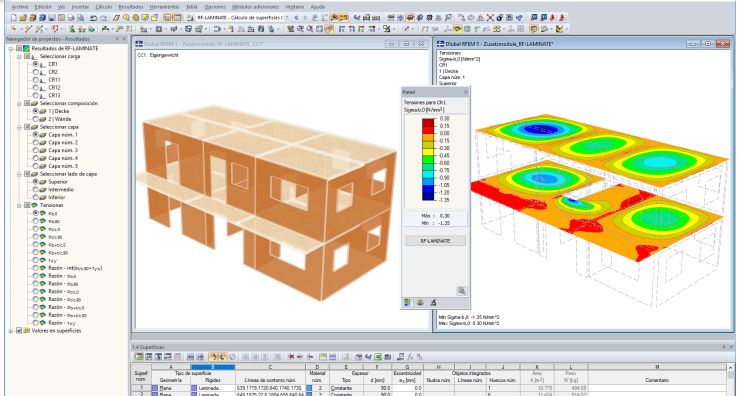Select load case CR13
Screen dimensions: 738x396
[35, 96]
